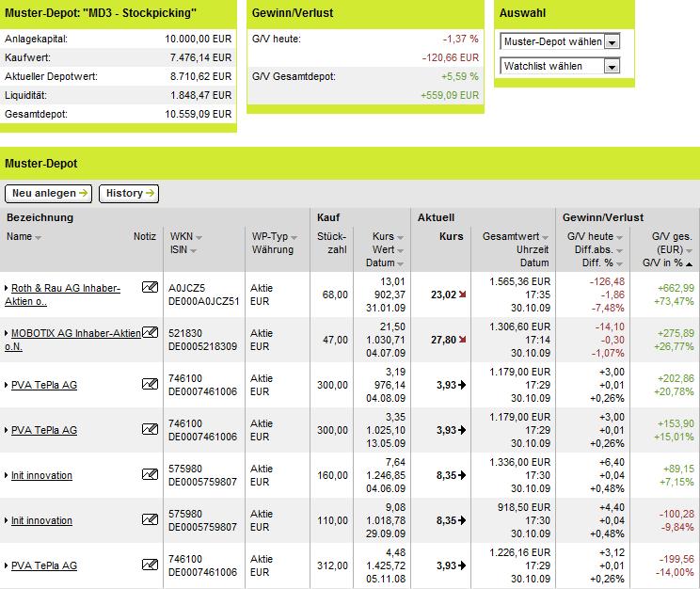The height and width of the screenshot is (589, 700).
Task: Sort by Kauf Wert arrow
Action: coord(400,251)
